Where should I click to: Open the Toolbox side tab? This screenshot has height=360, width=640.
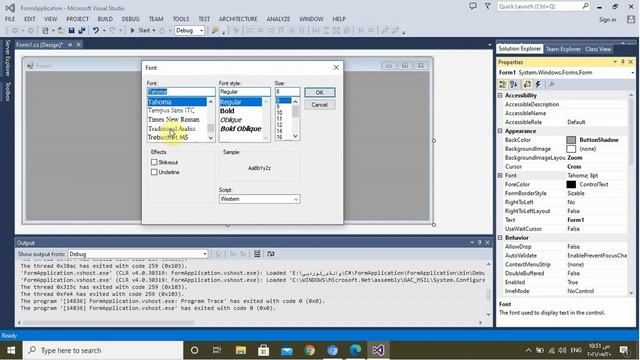point(7,91)
